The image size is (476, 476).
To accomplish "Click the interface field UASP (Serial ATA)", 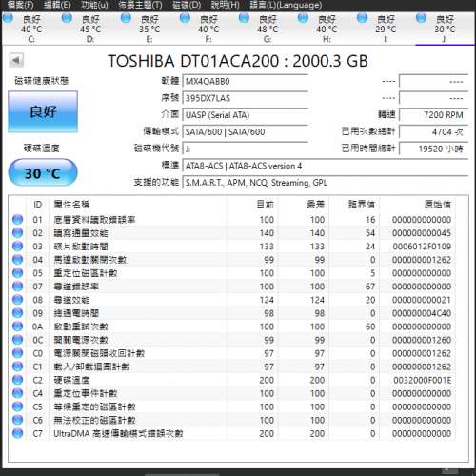I will coord(246,115).
